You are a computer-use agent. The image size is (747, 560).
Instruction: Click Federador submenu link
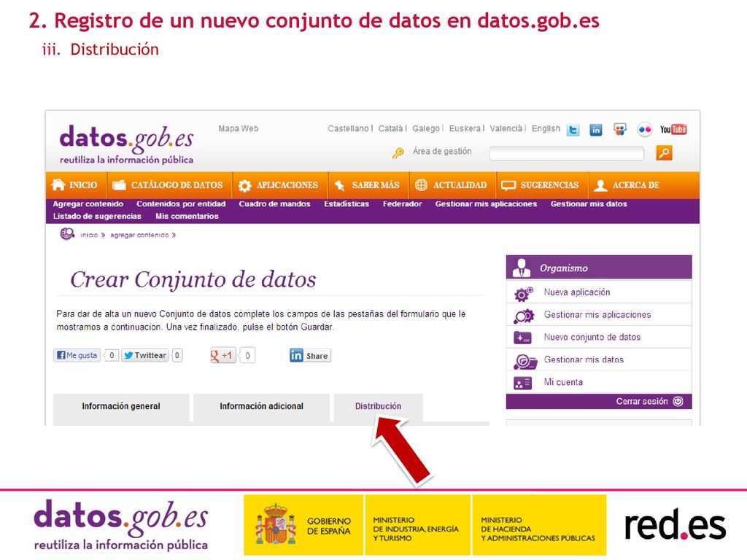(x=402, y=204)
